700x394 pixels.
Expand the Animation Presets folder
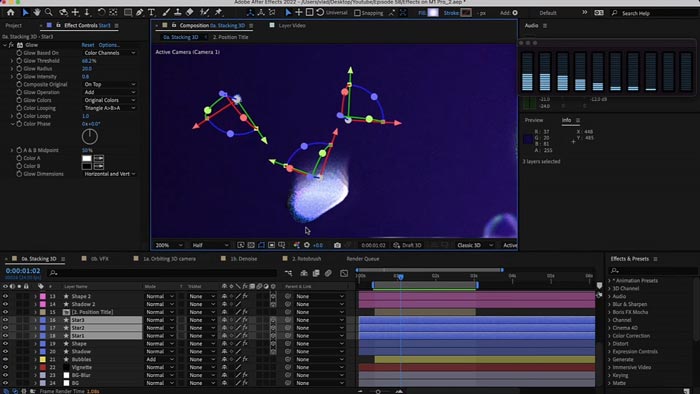609,281
